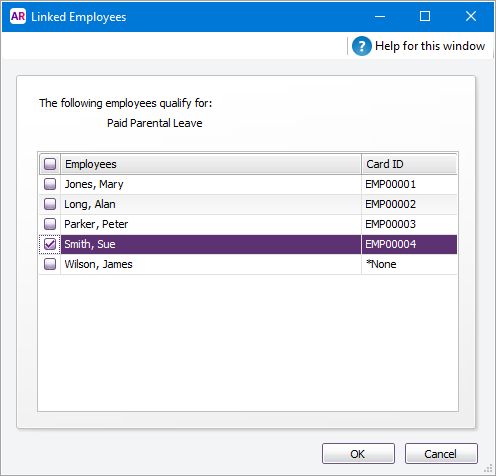Tick the checkbox for Jones, Mary

pos(50,184)
